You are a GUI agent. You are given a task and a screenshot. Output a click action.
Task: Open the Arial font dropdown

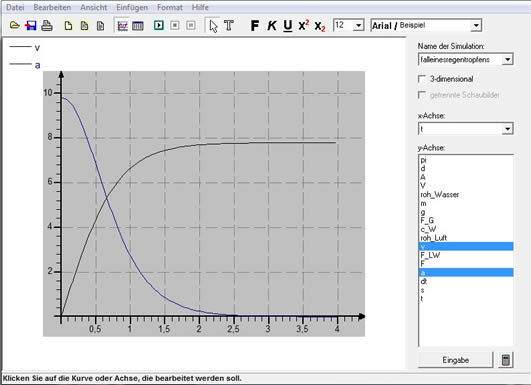[476, 26]
